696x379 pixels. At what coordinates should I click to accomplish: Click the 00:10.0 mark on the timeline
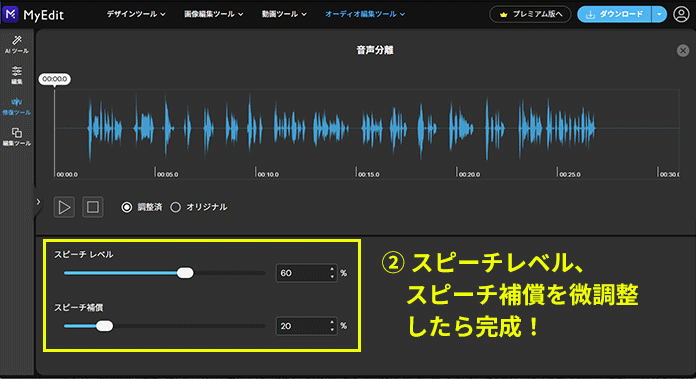[x=268, y=174]
